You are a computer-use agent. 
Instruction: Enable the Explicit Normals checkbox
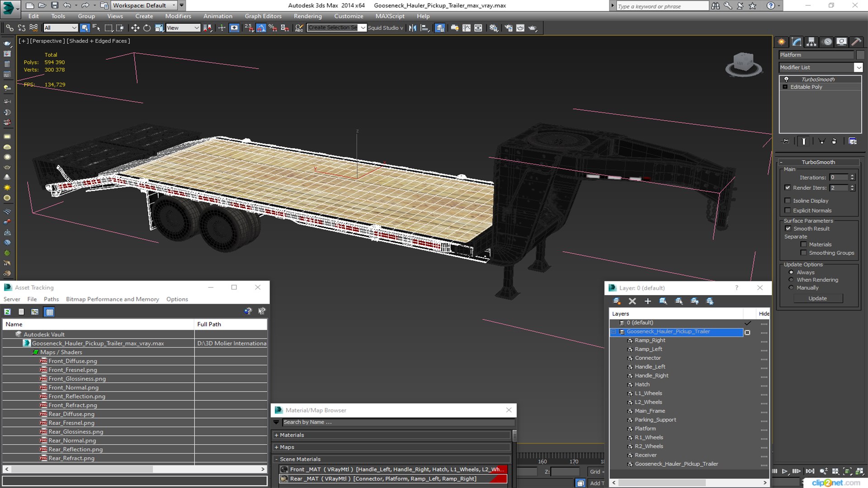tap(788, 211)
